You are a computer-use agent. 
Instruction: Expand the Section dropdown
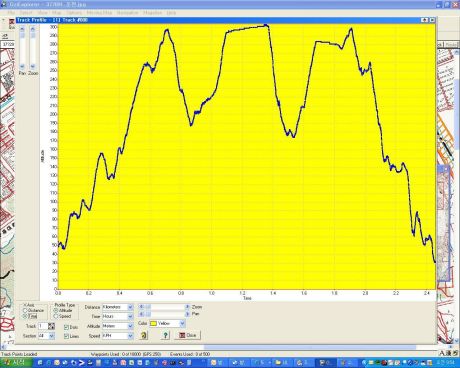51,336
